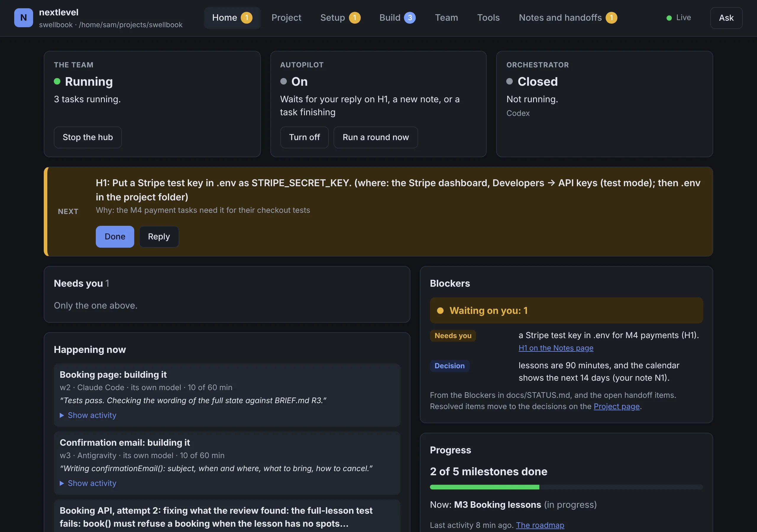Open Notes and handoffs tab
The image size is (757, 532).
[x=568, y=18]
